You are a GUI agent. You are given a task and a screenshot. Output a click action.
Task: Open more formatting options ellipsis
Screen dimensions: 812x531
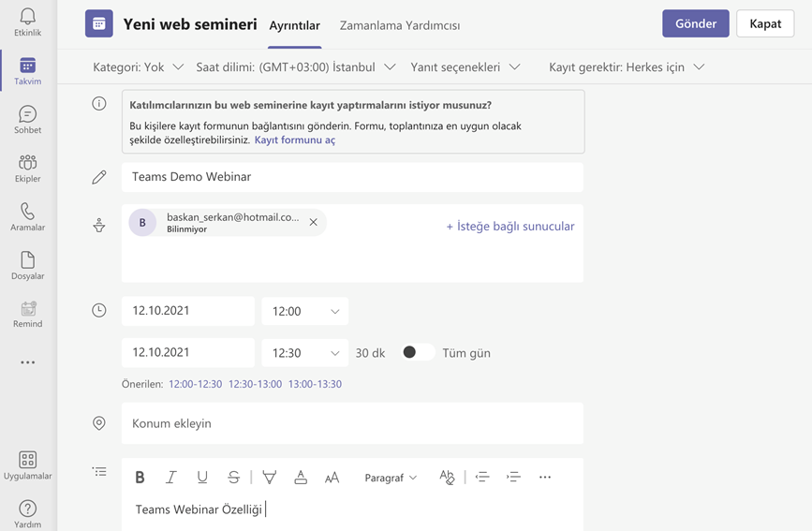pos(545,477)
